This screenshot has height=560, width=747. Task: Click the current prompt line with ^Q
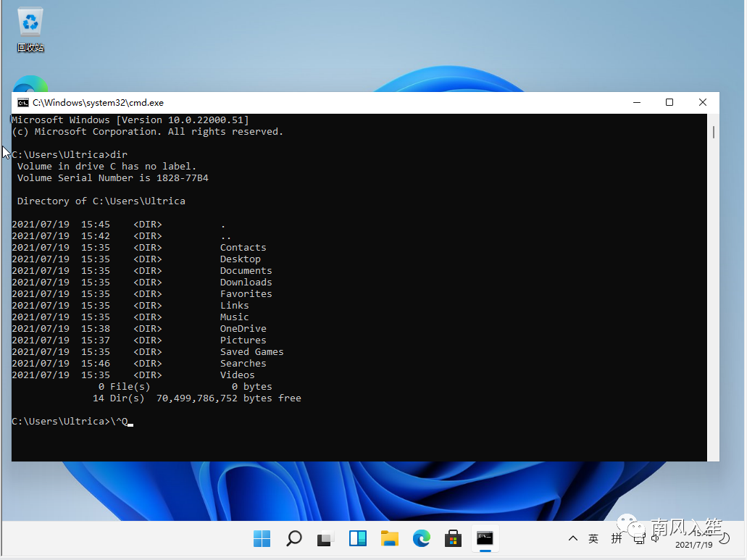point(72,422)
